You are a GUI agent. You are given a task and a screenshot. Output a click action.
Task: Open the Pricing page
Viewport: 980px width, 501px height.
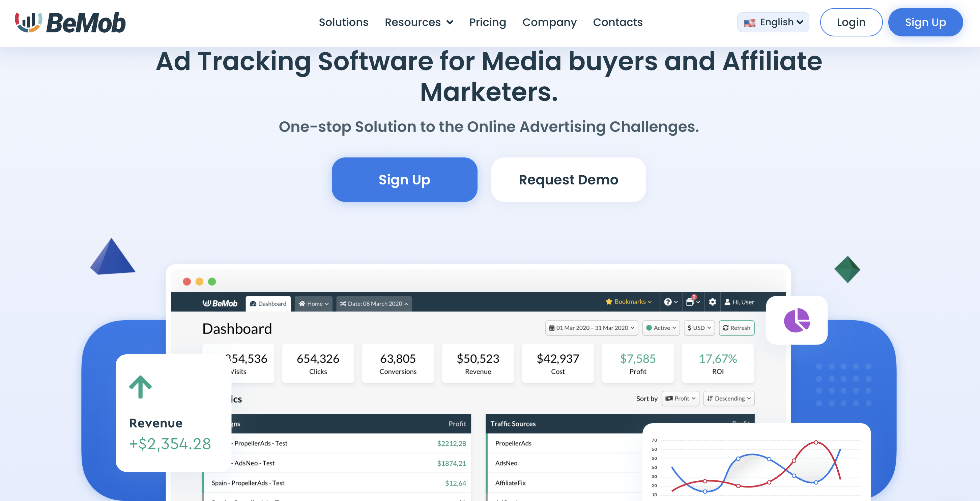487,23
